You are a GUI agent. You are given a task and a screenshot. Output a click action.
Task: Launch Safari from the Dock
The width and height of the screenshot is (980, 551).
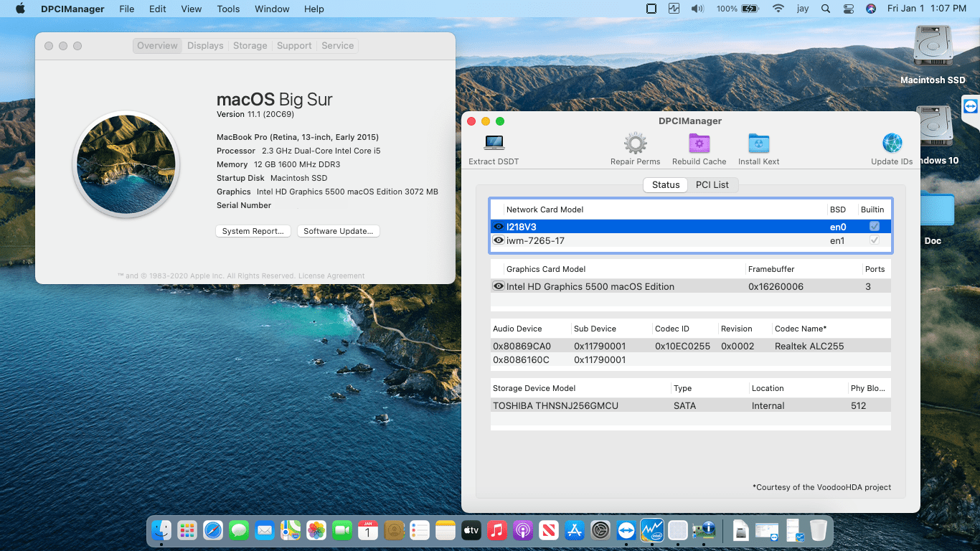[x=213, y=530]
